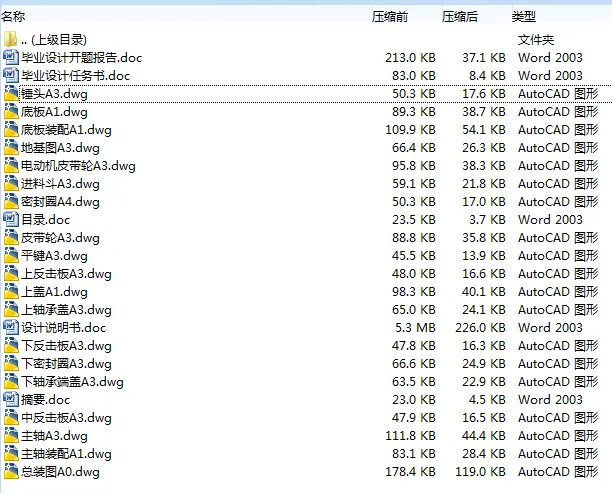Image resolution: width=612 pixels, height=493 pixels.
Task: Select file name 目录.doc
Action: click(45, 220)
